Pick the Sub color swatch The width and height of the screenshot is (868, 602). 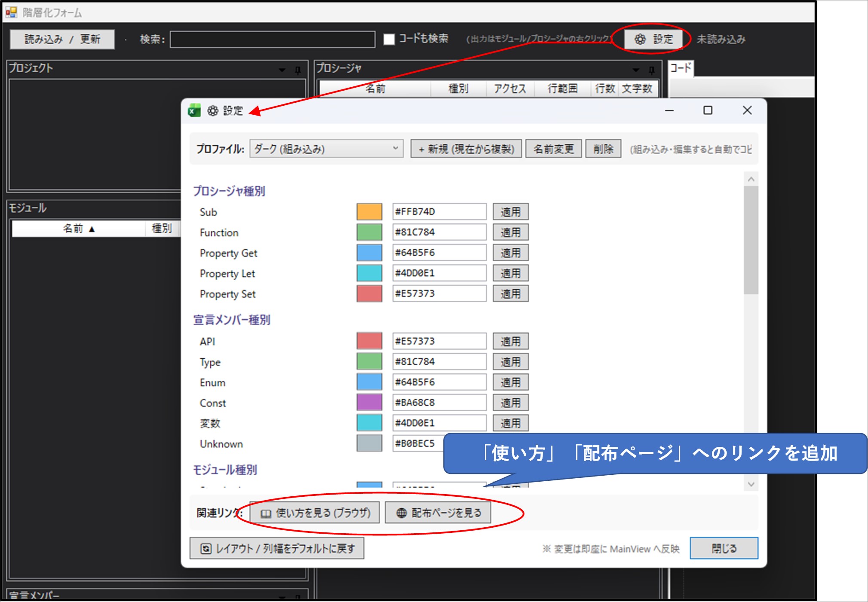pyautogui.click(x=369, y=212)
